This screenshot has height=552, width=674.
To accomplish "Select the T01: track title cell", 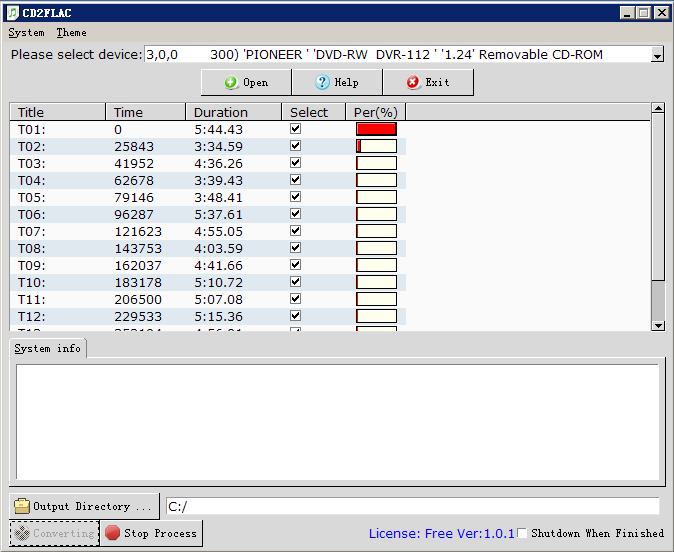I will click(31, 129).
